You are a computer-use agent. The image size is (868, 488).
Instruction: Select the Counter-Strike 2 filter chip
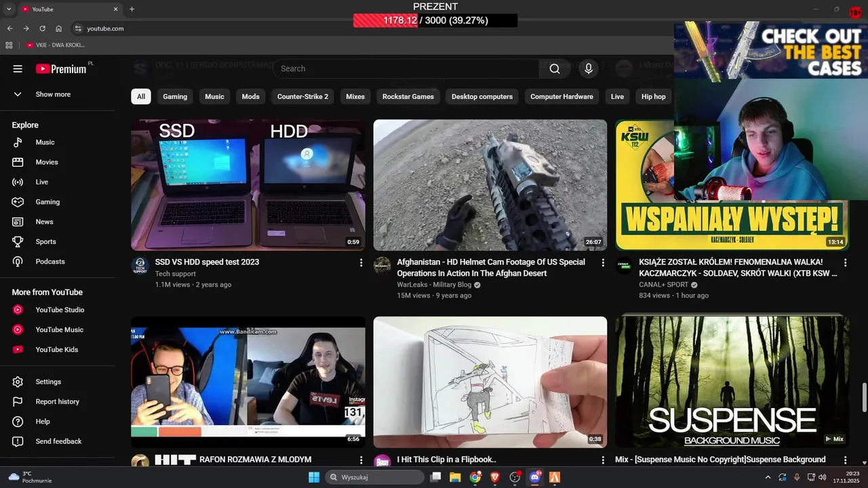click(302, 96)
